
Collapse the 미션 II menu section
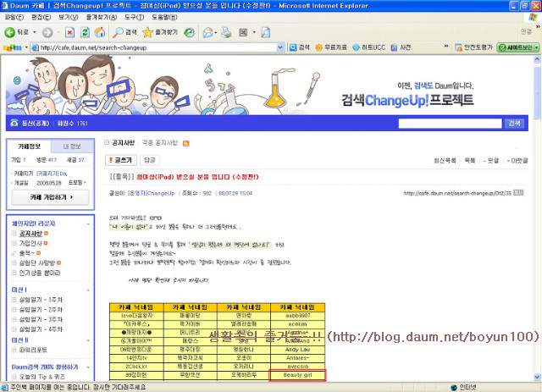(88, 340)
